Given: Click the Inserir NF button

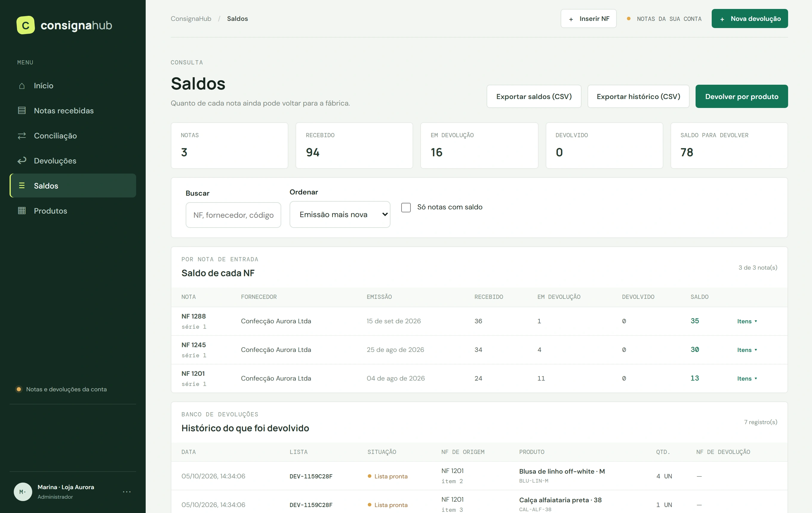Looking at the screenshot, I should pyautogui.click(x=588, y=18).
